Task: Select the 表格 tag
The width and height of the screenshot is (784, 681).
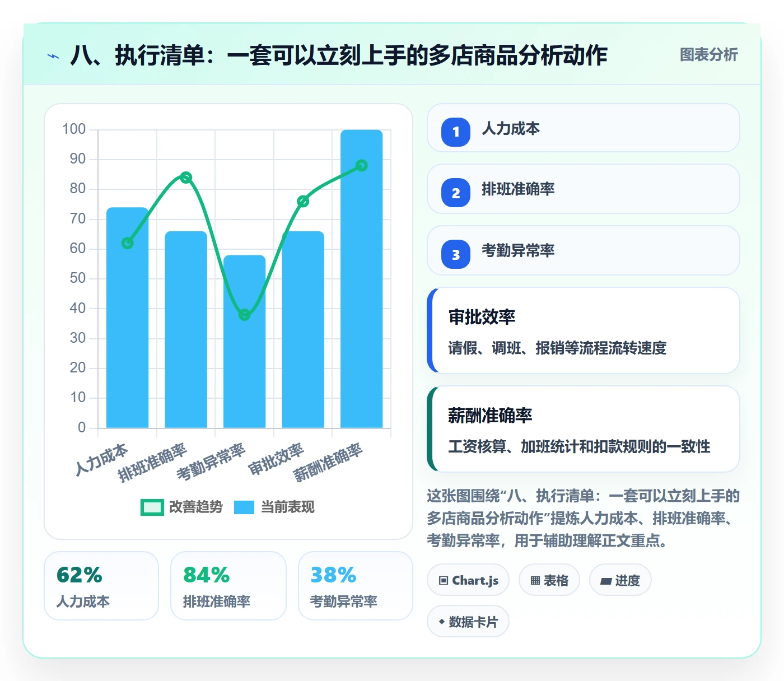Action: 549,580
